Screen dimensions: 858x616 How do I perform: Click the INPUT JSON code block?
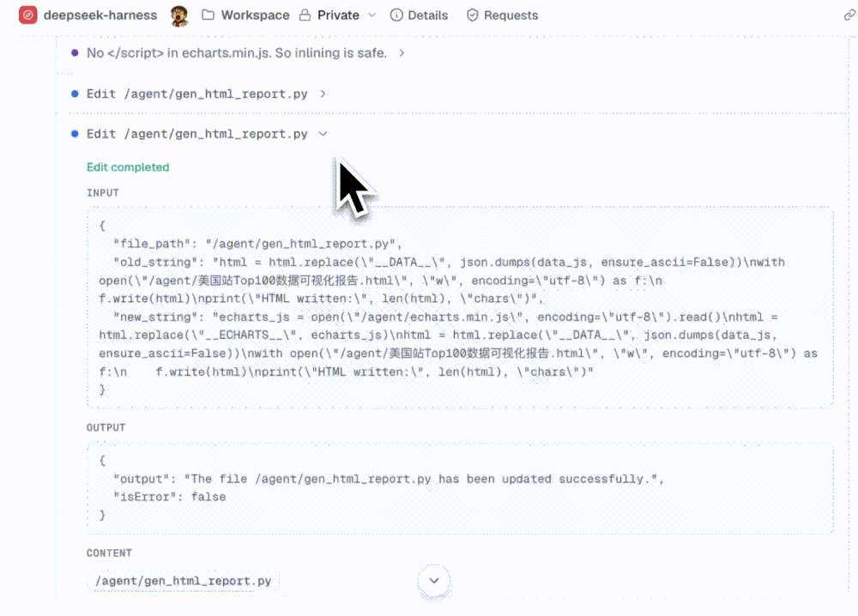coord(460,307)
